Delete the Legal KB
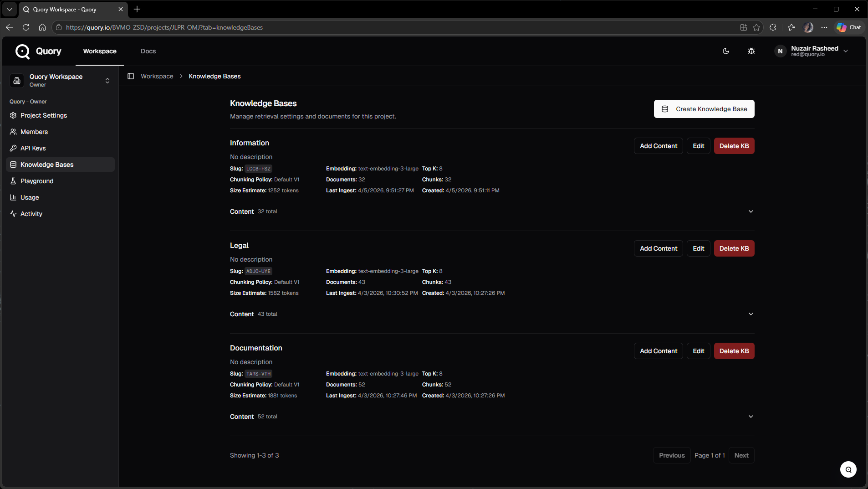 click(x=734, y=248)
